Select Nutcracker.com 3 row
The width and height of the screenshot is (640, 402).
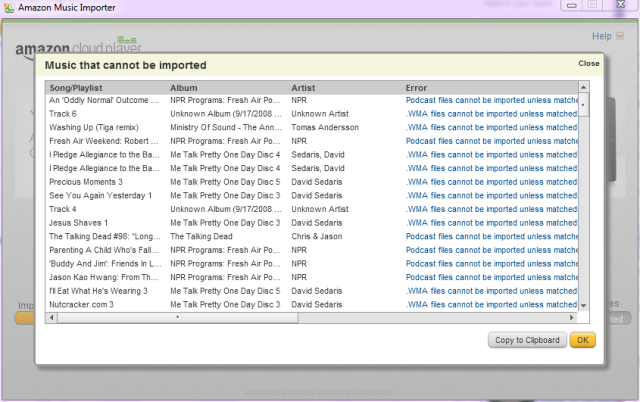[x=312, y=304]
